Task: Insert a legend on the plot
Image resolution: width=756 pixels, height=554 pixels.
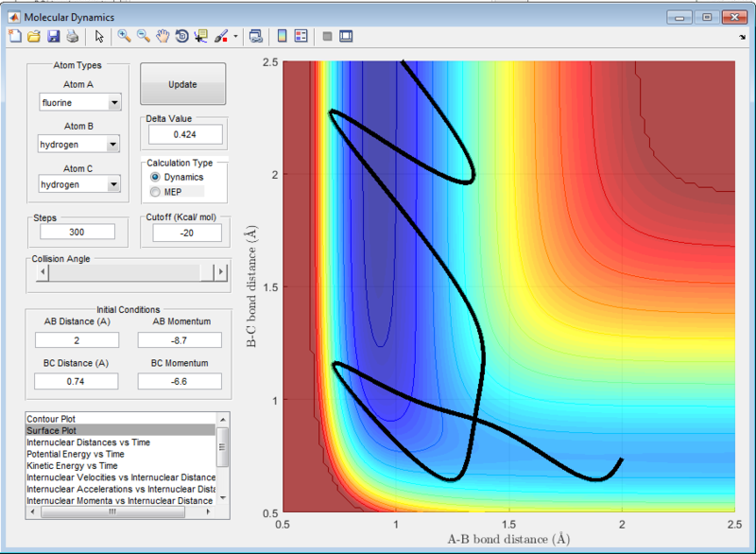Action: [x=301, y=36]
